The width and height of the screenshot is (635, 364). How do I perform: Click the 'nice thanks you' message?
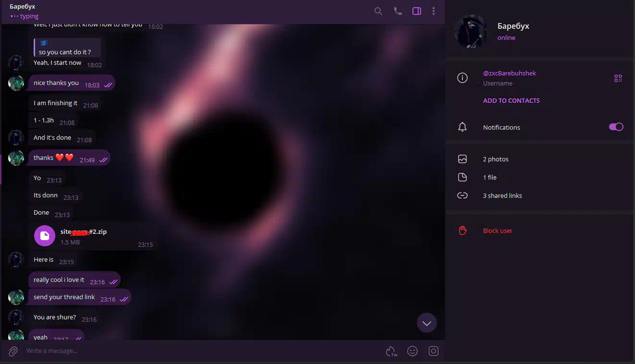[72, 83]
